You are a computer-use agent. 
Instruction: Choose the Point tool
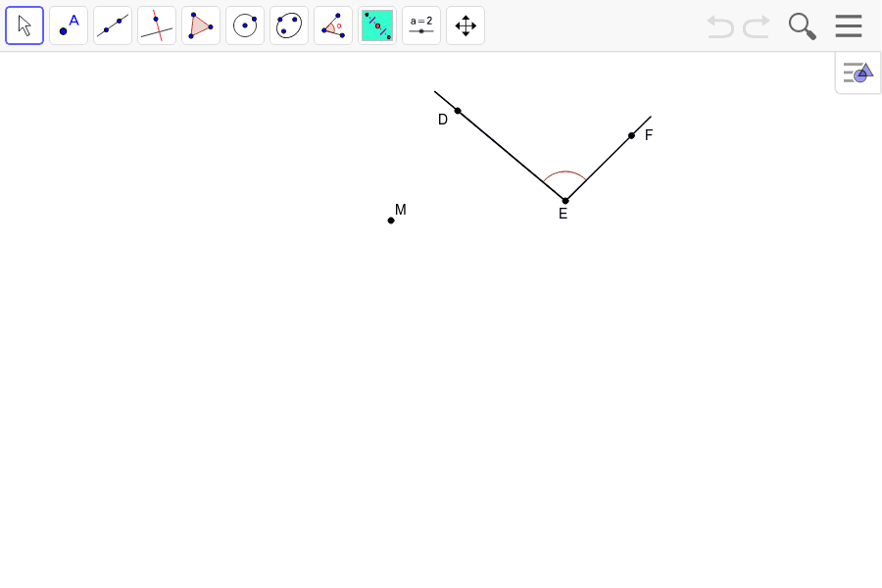69,25
